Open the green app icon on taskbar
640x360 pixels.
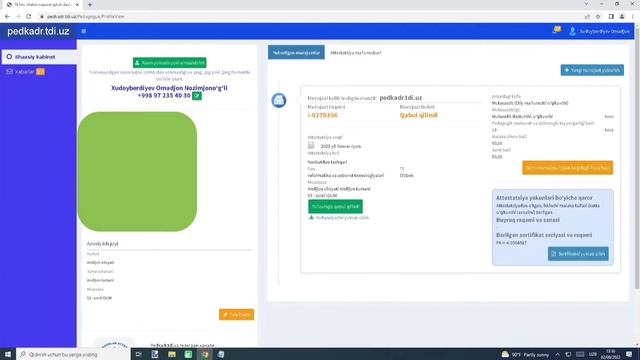tap(188, 354)
